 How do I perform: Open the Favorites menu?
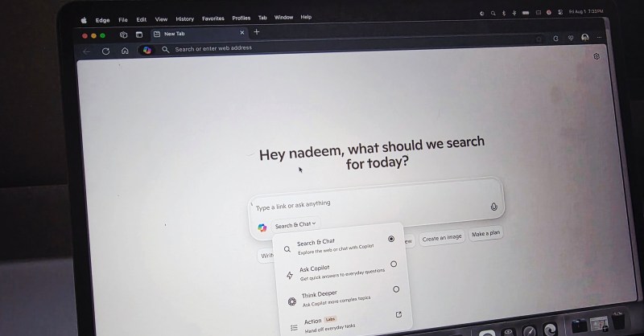(213, 18)
